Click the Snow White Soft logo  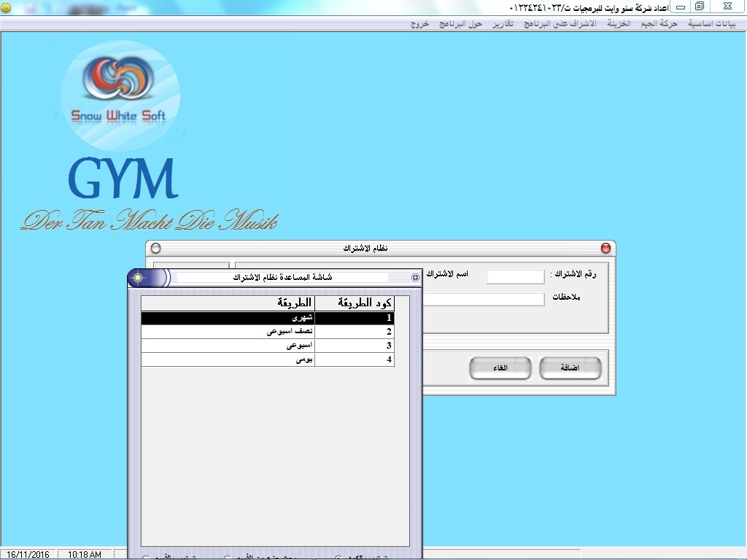[120, 95]
